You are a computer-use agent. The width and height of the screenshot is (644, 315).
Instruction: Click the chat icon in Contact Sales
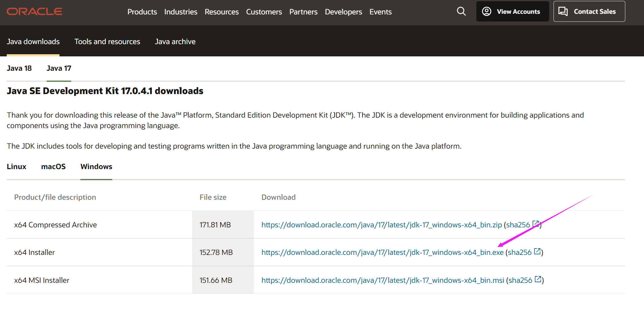coord(563,11)
